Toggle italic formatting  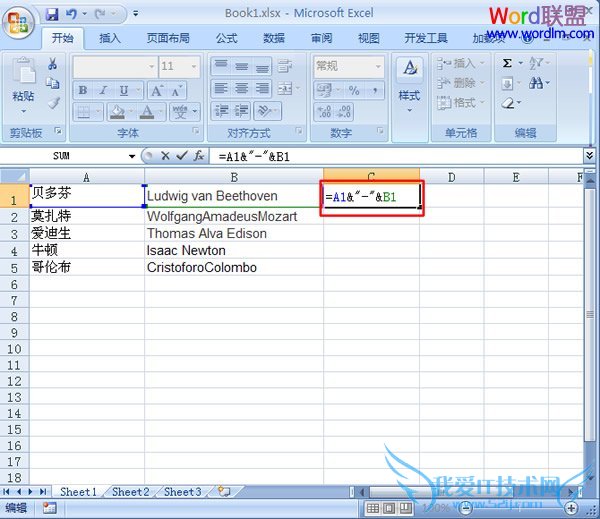(x=103, y=90)
